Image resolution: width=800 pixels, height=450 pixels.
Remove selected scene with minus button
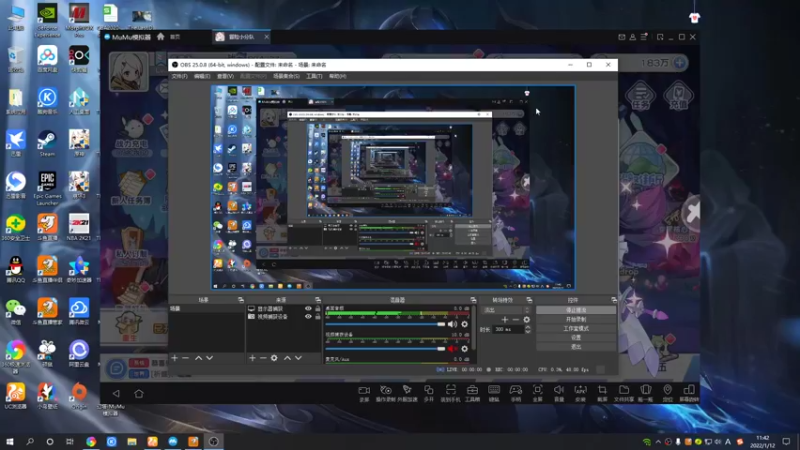(186, 358)
